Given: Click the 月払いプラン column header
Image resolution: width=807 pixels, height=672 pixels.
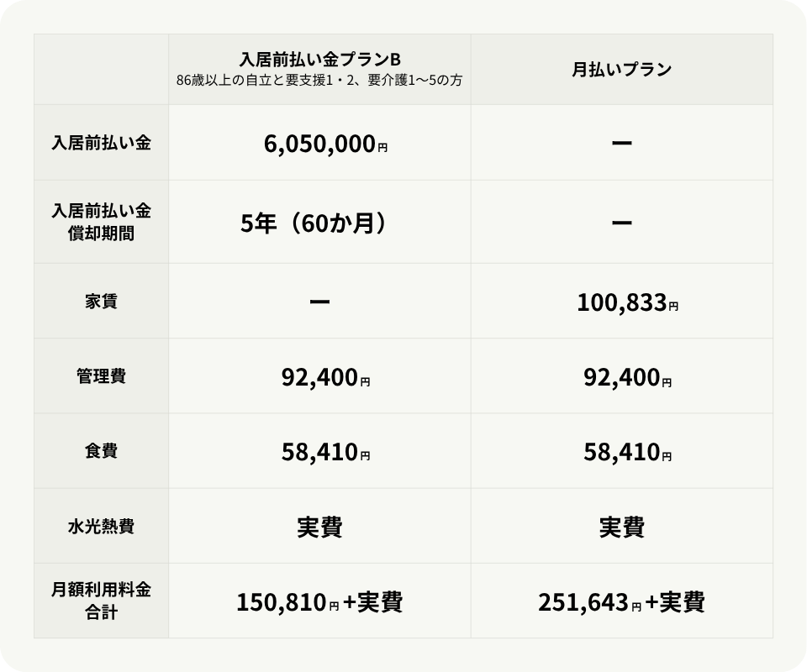Looking at the screenshot, I should 622,70.
